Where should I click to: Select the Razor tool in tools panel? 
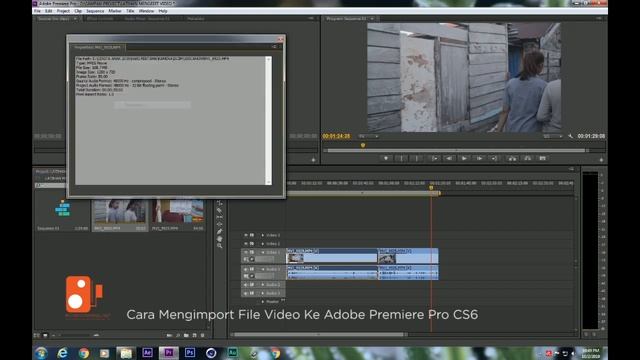click(x=220, y=210)
